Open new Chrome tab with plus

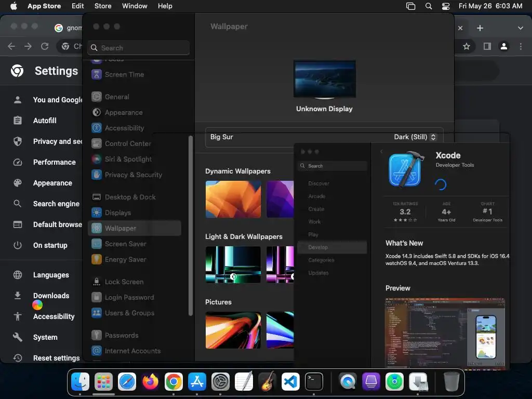coord(480,28)
